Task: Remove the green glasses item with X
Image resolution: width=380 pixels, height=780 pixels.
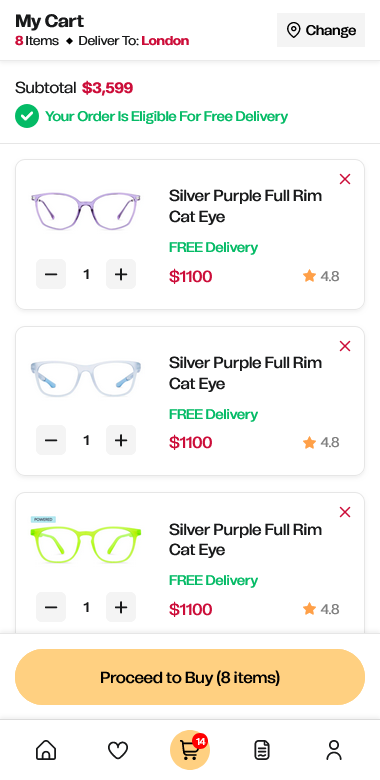Action: (x=345, y=512)
